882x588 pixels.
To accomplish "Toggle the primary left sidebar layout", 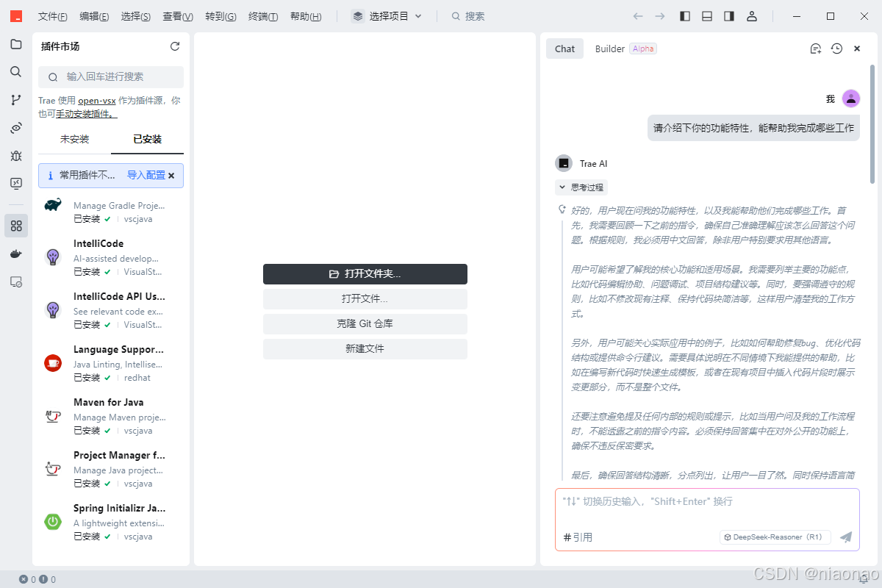I will pos(685,16).
